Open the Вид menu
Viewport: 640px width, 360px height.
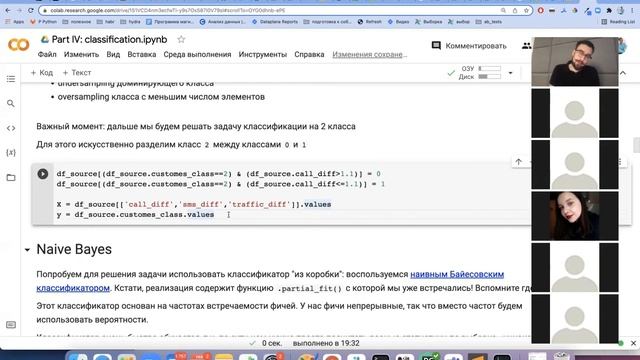point(113,54)
